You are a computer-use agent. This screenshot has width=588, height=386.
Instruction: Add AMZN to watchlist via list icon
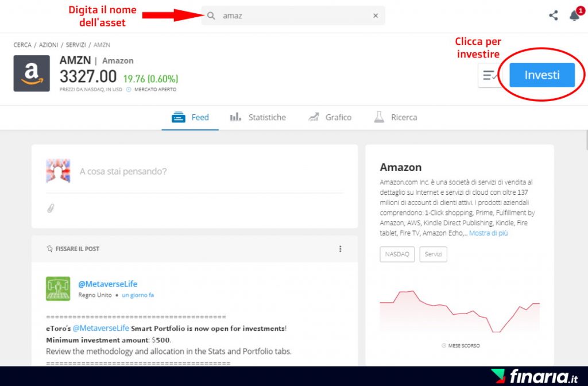click(490, 75)
